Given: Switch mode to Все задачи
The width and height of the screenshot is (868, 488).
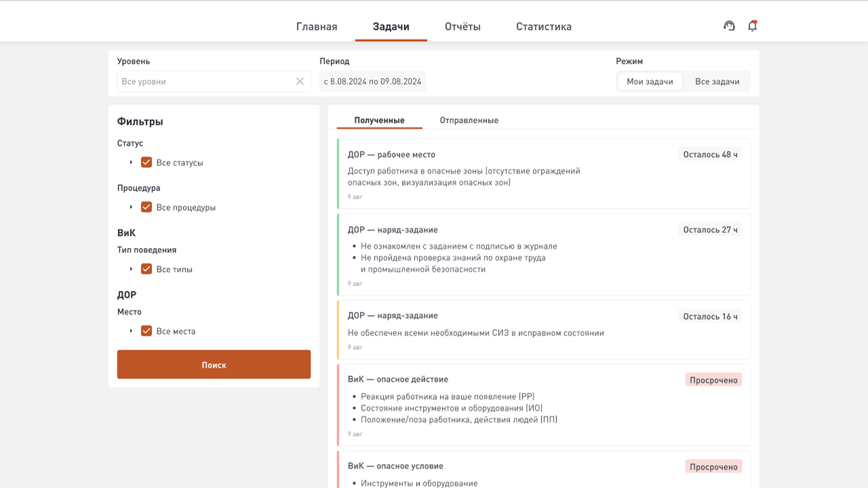Looking at the screenshot, I should pos(717,81).
